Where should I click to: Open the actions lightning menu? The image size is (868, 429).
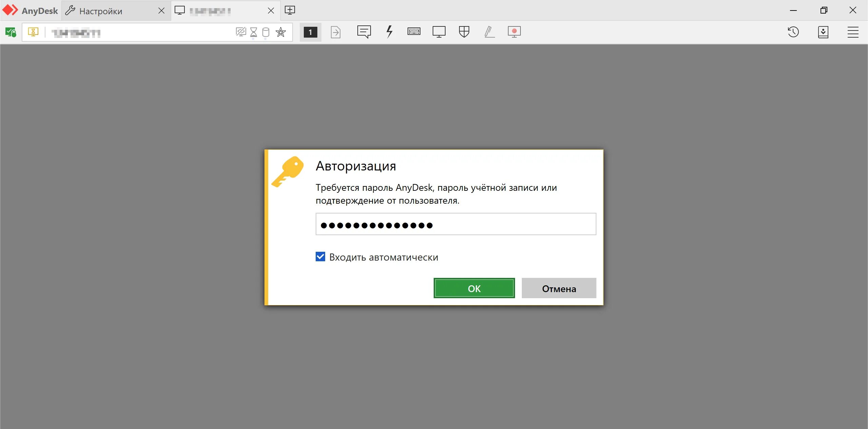click(x=390, y=32)
